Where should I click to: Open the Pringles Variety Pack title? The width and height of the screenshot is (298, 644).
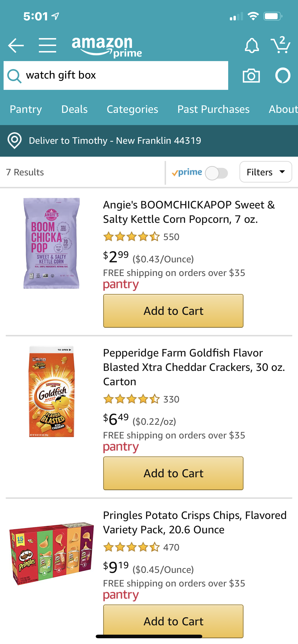pos(195,522)
